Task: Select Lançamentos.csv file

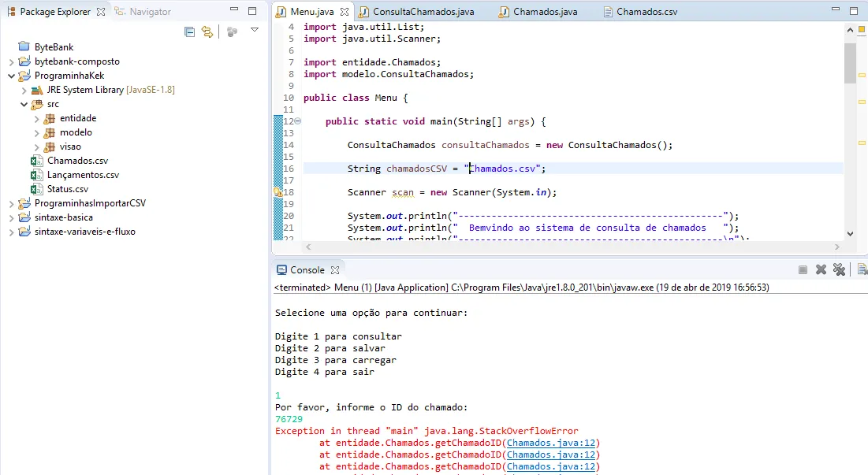Action: pos(83,175)
